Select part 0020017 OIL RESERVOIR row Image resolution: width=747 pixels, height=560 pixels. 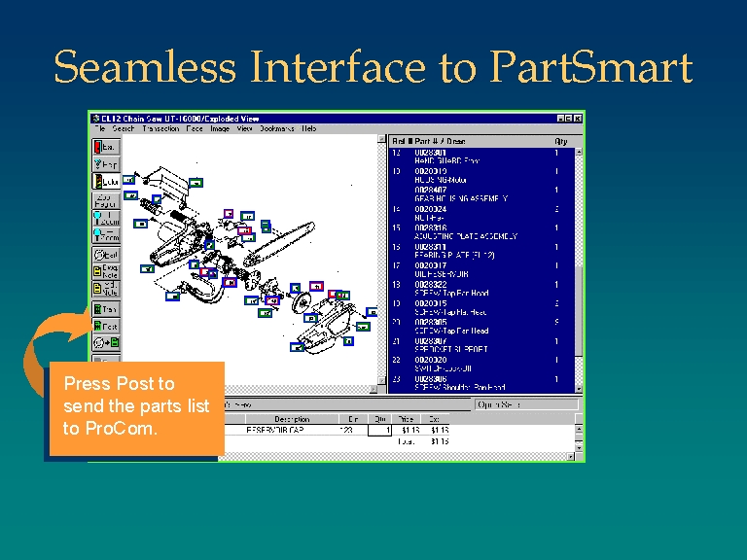(x=482, y=269)
